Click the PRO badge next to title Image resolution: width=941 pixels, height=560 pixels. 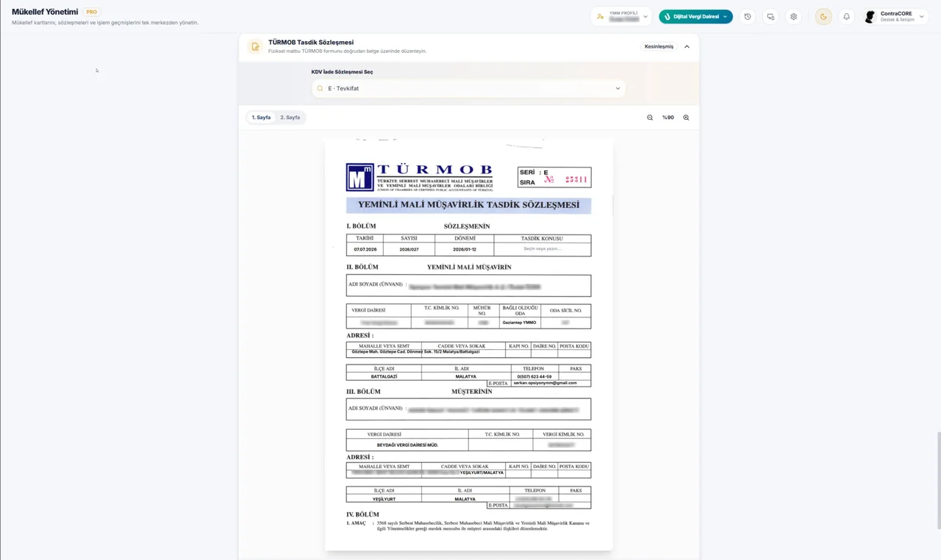tap(92, 12)
